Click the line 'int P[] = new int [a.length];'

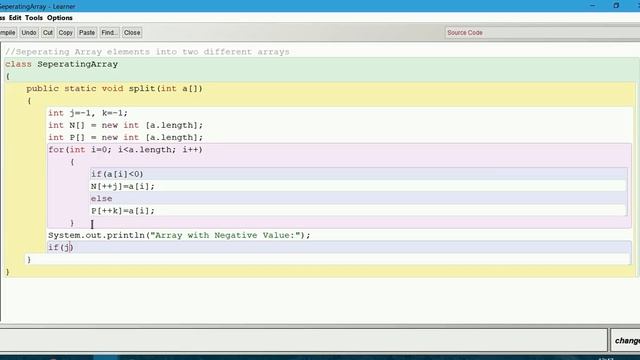(x=125, y=138)
